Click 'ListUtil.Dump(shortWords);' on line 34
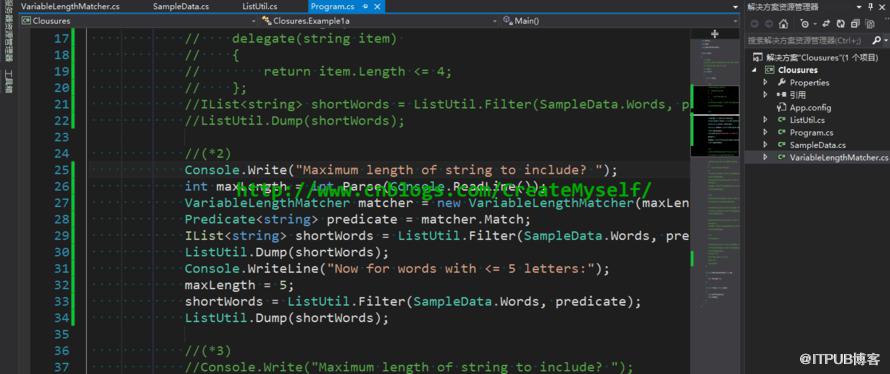The image size is (890, 374). click(287, 318)
